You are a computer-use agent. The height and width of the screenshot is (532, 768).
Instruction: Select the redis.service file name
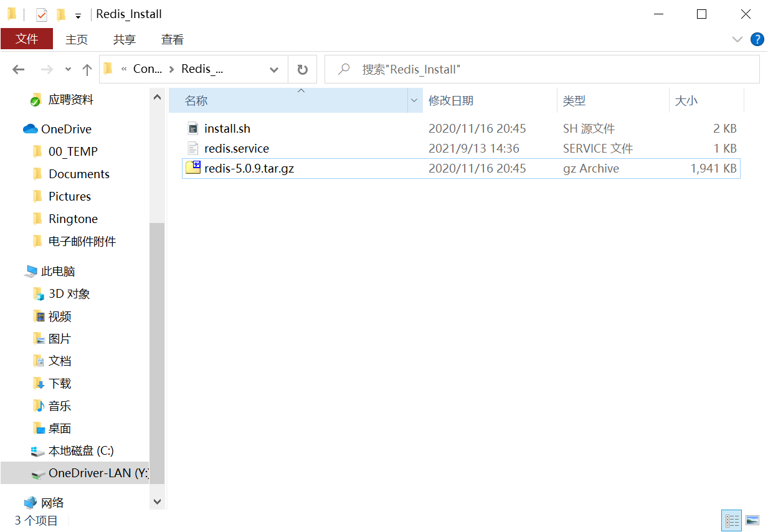(x=237, y=148)
